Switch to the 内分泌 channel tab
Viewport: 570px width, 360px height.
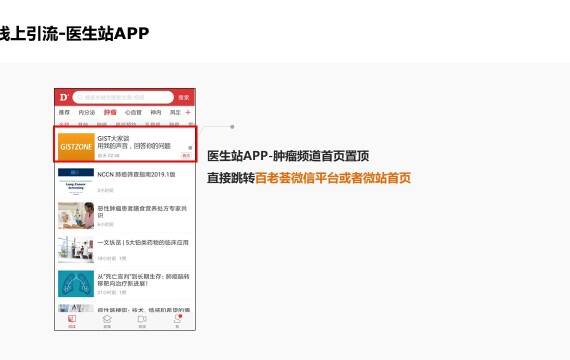pos(87,112)
